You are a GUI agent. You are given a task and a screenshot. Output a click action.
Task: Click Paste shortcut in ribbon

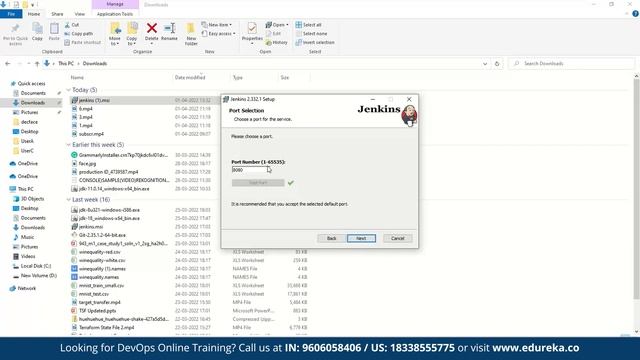click(82, 42)
